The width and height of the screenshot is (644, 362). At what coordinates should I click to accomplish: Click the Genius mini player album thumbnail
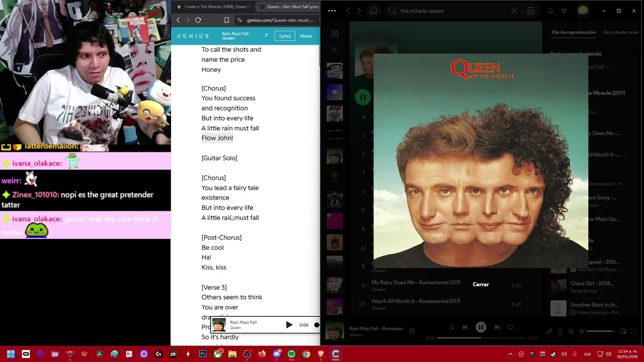[x=219, y=325]
